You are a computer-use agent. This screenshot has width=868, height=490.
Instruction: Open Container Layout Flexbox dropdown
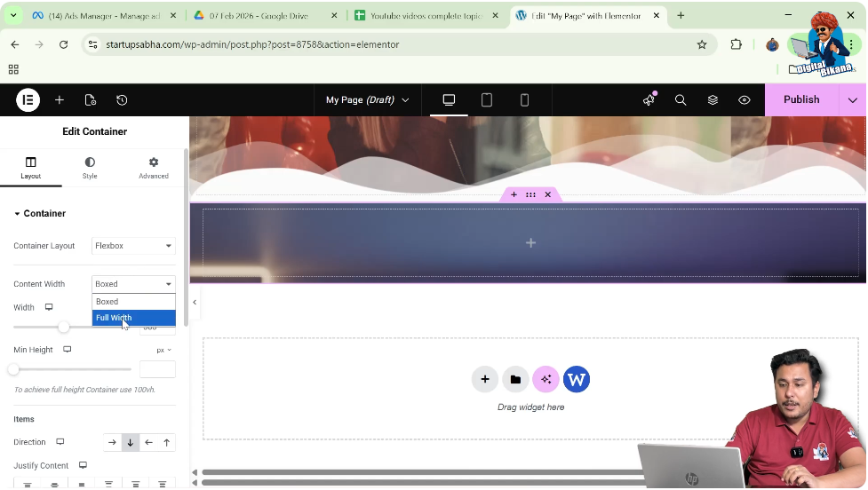(x=133, y=246)
